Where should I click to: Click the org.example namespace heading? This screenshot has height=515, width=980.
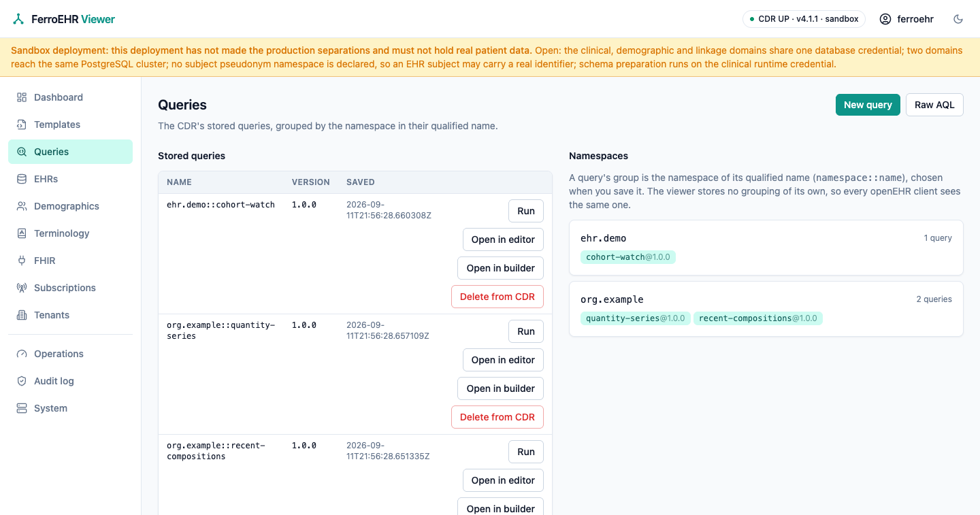(612, 299)
